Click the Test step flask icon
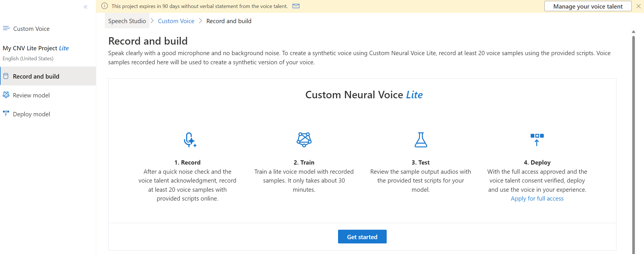The image size is (644, 254). (x=420, y=140)
